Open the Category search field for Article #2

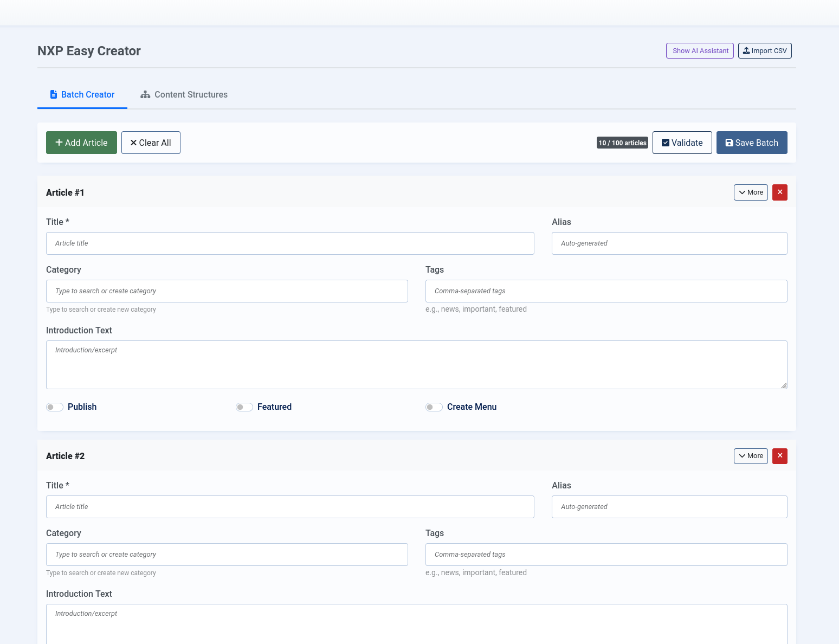click(227, 555)
